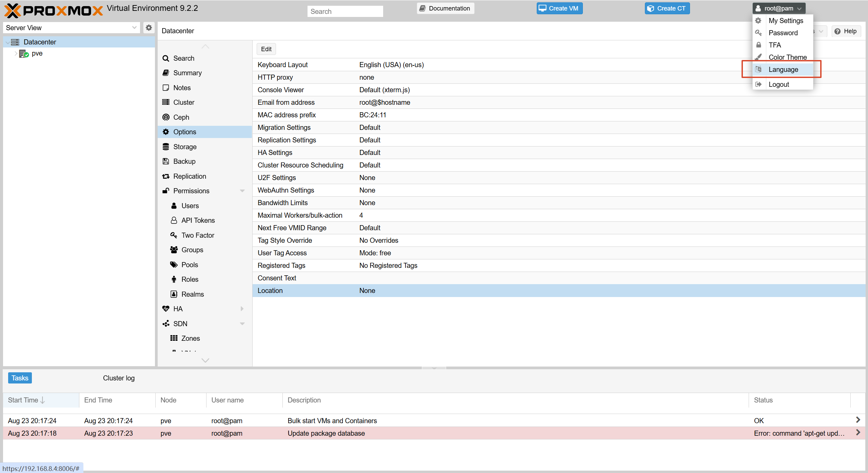Select the Location option row

tap(559, 291)
